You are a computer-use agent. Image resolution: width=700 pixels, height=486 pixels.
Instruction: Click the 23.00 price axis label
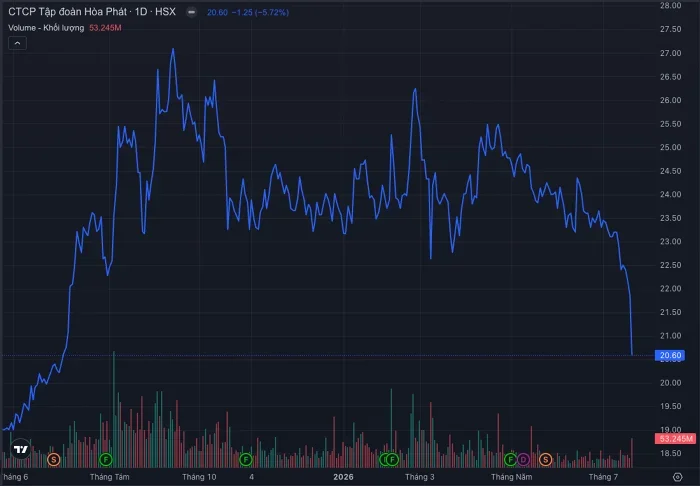(671, 241)
